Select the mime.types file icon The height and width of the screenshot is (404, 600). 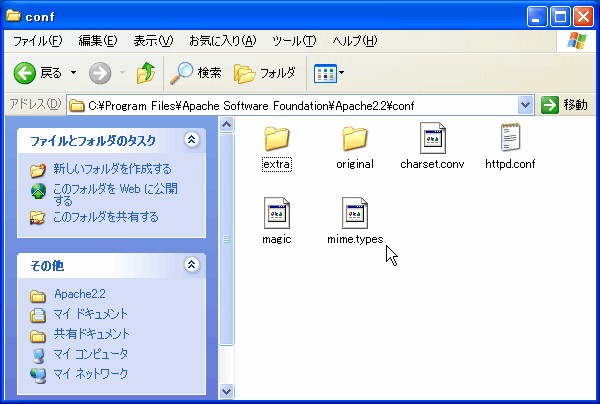[355, 213]
